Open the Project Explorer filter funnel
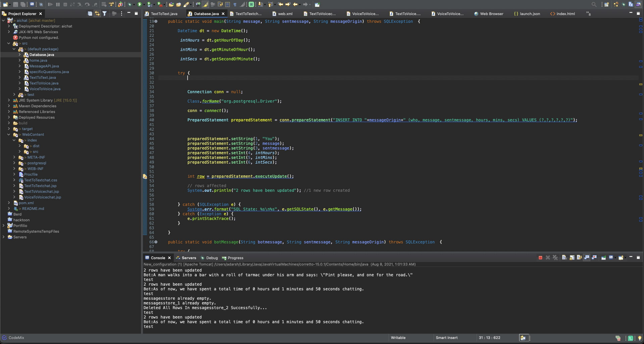 (105, 13)
